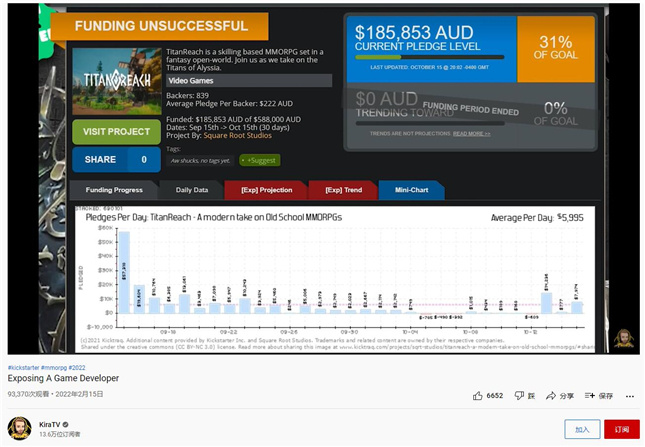This screenshot has height=447, width=645.
Task: Select the Funding Progress tab
Action: [116, 190]
